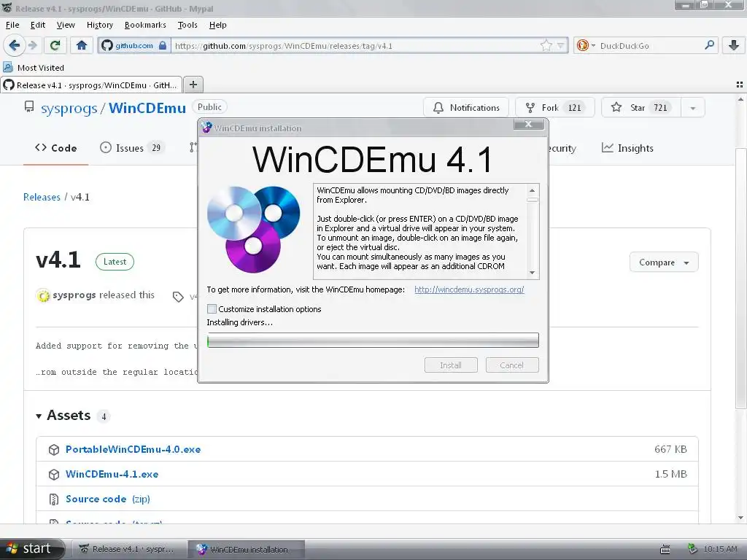Open the WinCDEmu repository link
Screen dimensions: 747x560
tap(147, 108)
